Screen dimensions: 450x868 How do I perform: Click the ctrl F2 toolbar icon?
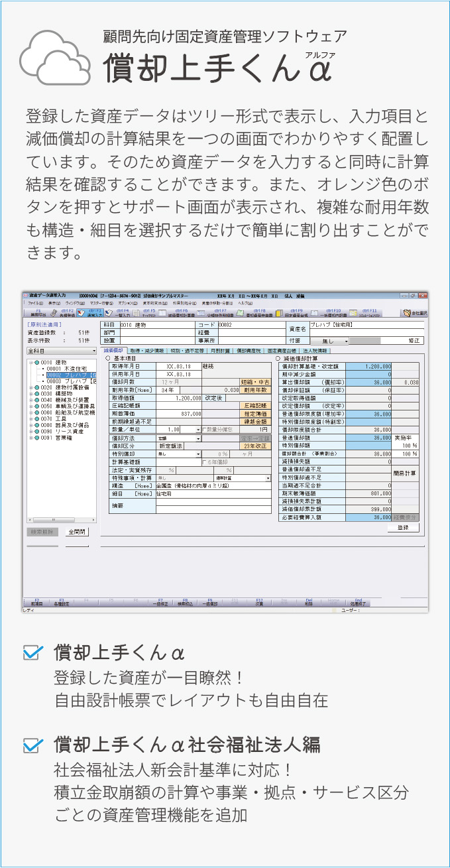pyautogui.click(x=66, y=312)
